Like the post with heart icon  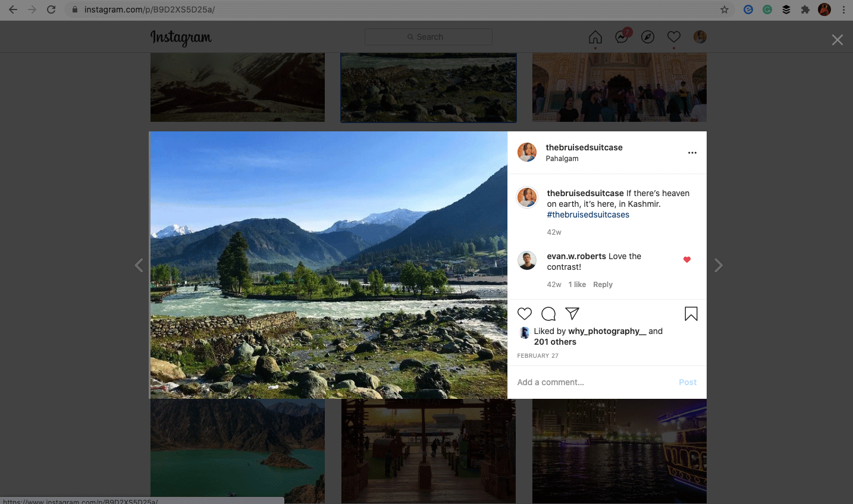click(525, 314)
